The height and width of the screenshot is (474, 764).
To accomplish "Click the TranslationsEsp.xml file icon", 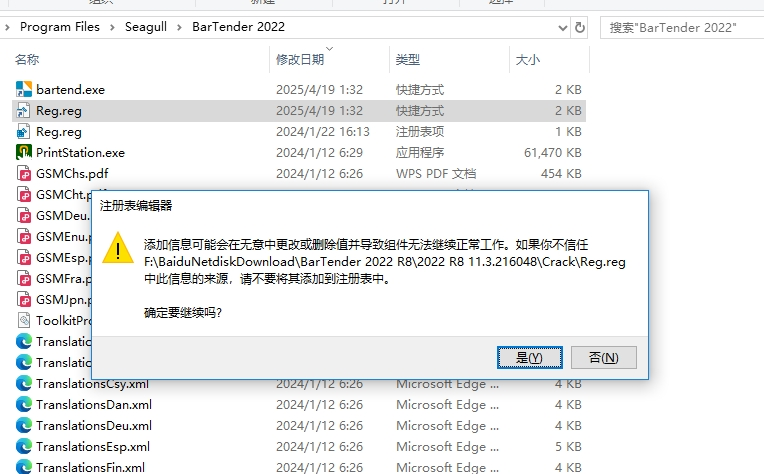I will click(x=24, y=447).
